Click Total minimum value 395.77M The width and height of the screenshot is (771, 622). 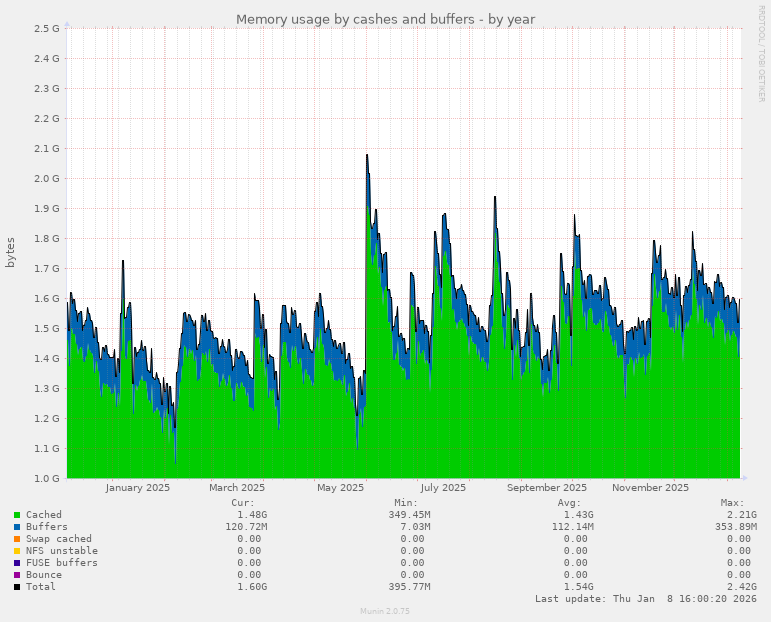409,587
